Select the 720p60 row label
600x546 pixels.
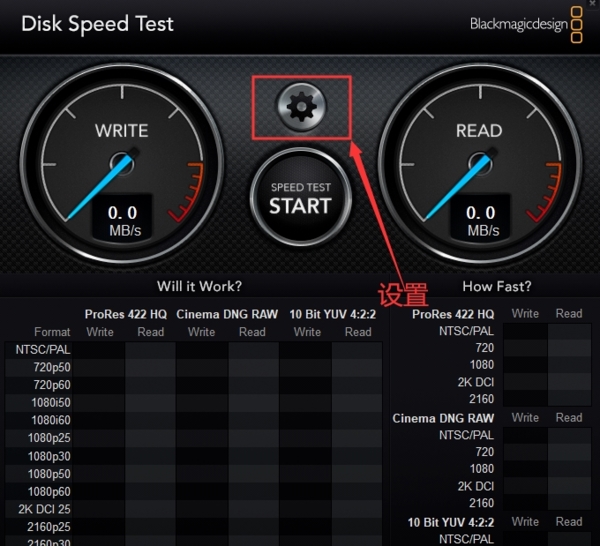tap(52, 385)
